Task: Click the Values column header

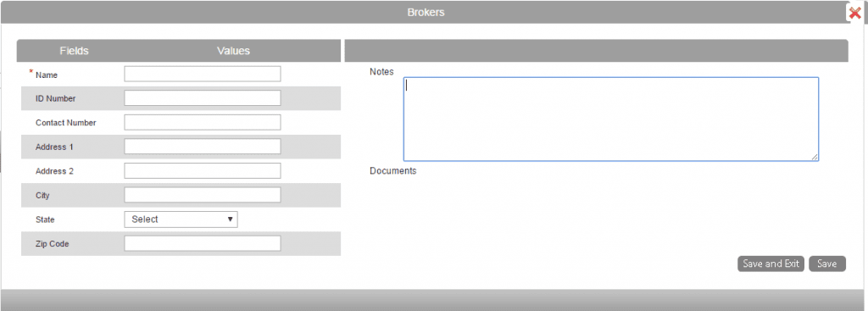Action: [x=233, y=51]
